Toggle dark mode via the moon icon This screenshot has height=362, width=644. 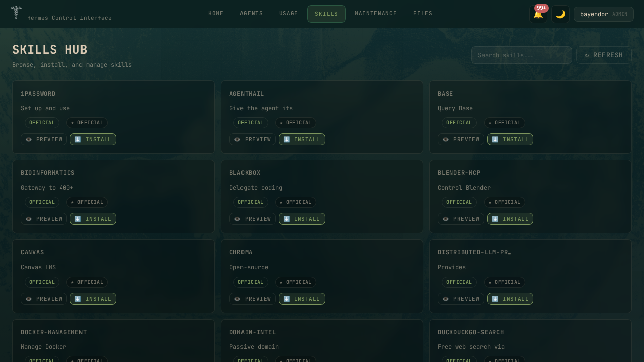[560, 14]
